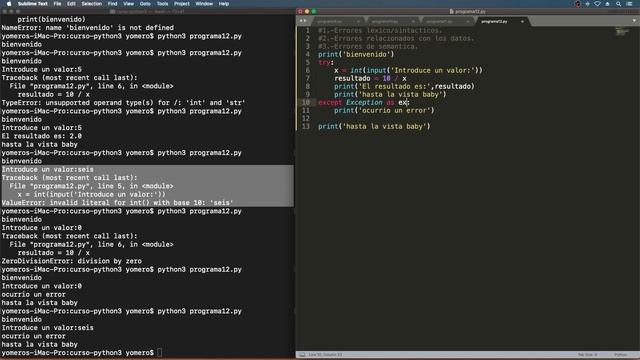The image size is (640, 360).
Task: Open the Sublime Text application menu
Action: tap(33, 4)
